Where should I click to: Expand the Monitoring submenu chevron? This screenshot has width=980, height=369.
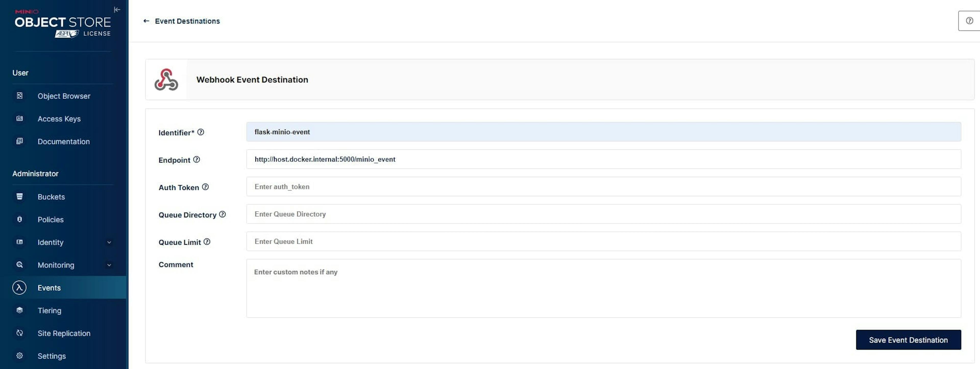109,265
